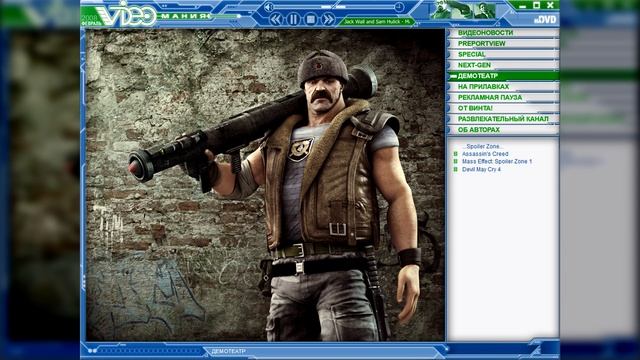The width and height of the screenshot is (640, 360).
Task: Open the РЕКЛАМНАЯ ПАУЗА section
Action: point(503,97)
